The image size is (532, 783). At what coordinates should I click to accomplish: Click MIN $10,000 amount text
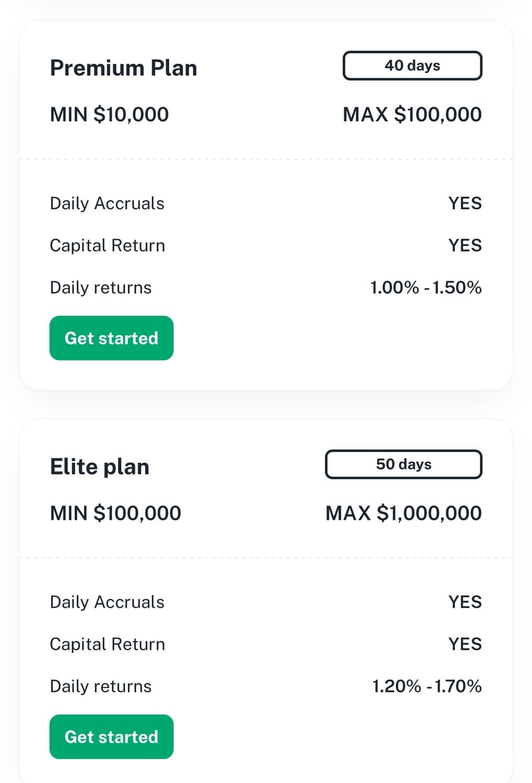click(110, 114)
